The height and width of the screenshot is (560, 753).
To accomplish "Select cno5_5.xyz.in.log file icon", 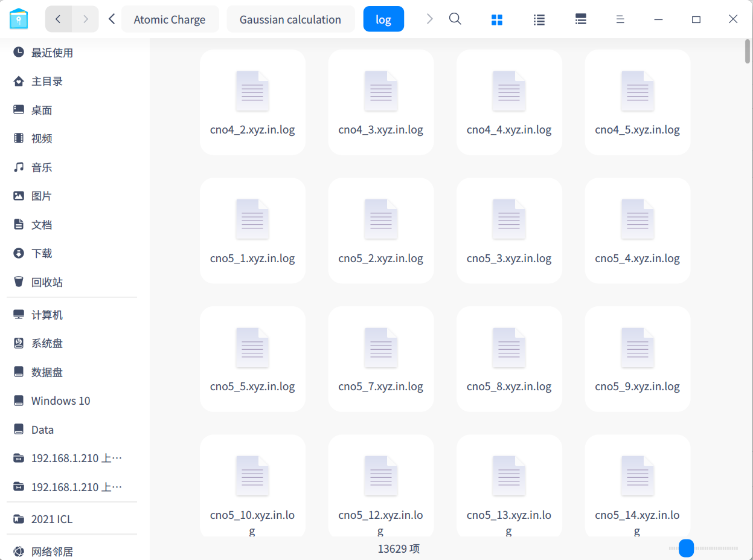I will (x=252, y=348).
